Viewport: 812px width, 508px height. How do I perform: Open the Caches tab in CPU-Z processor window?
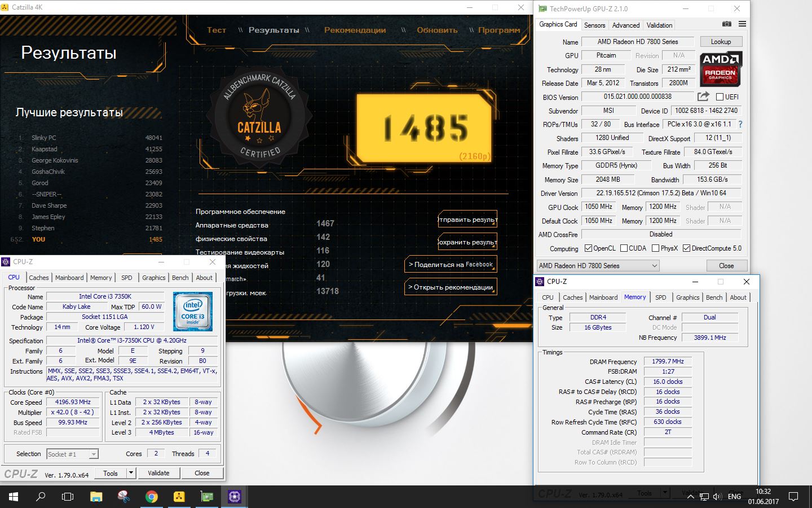click(39, 278)
